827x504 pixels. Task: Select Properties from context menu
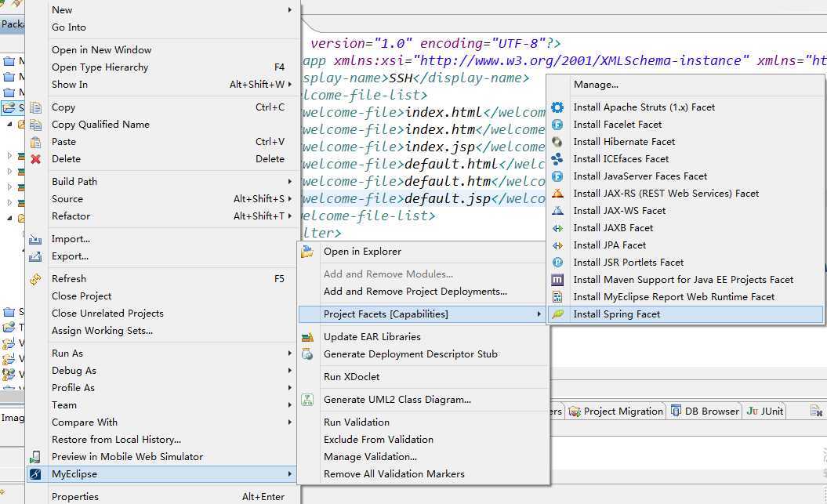[x=75, y=496]
